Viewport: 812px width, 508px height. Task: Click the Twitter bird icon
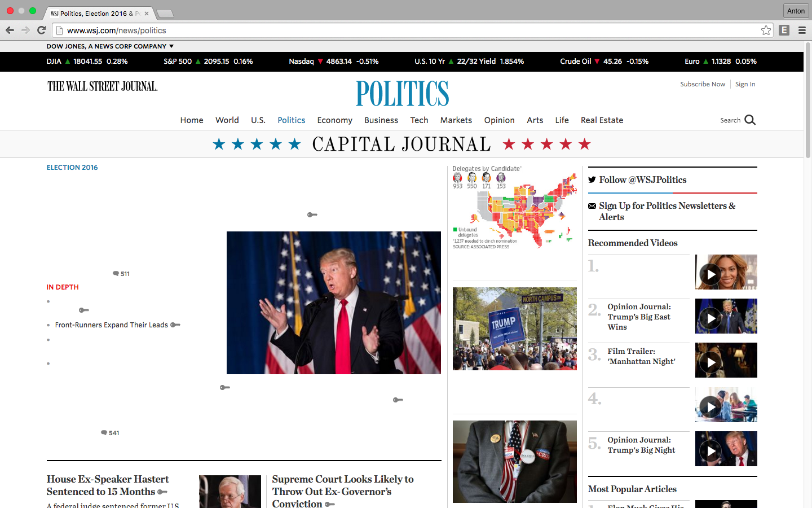pos(592,179)
